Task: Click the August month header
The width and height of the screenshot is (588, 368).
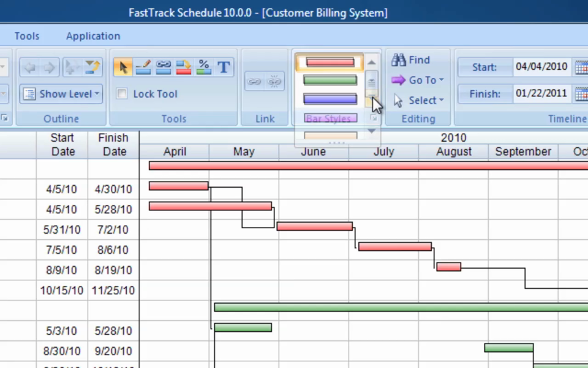Action: tap(453, 151)
